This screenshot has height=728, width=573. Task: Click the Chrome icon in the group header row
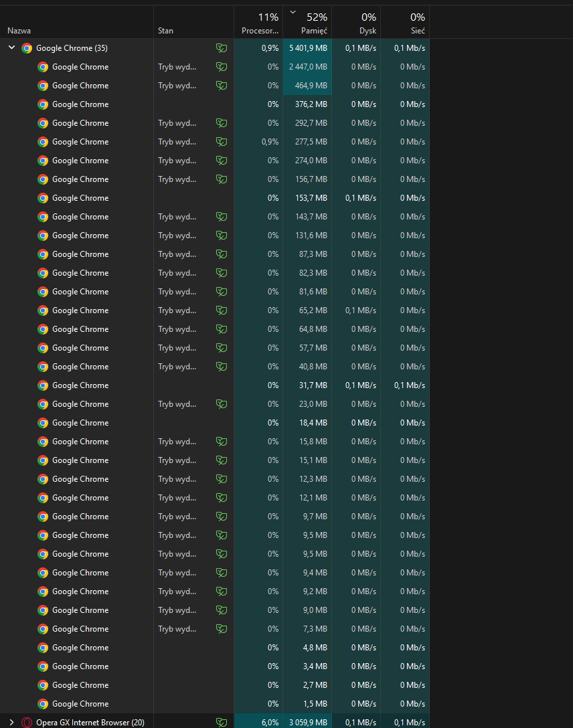(x=27, y=48)
